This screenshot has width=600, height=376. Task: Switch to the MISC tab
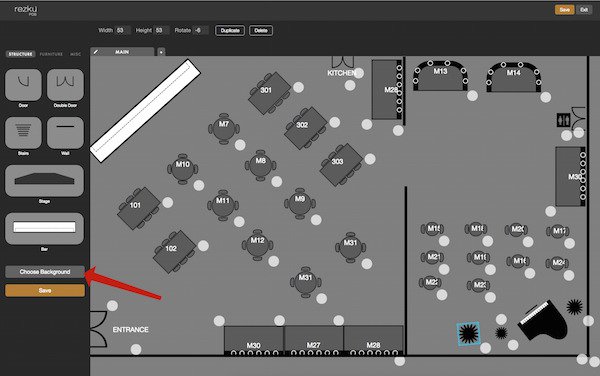pos(75,54)
